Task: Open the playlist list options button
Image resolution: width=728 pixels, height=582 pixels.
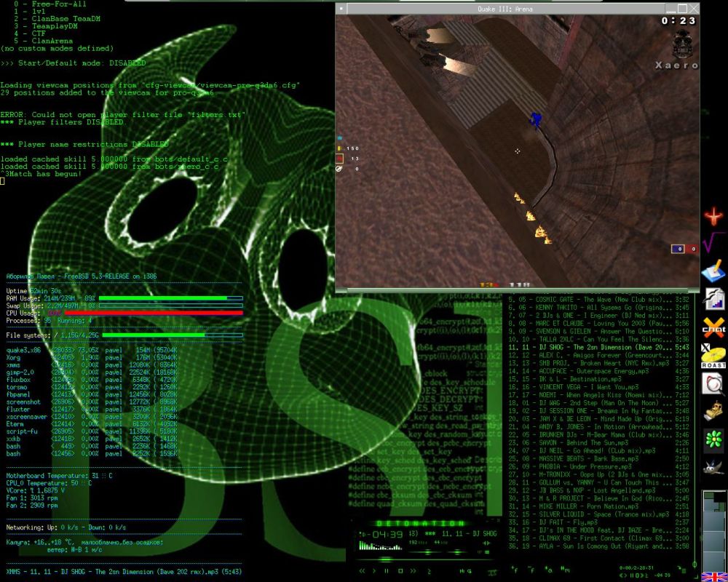Action: [x=683, y=570]
